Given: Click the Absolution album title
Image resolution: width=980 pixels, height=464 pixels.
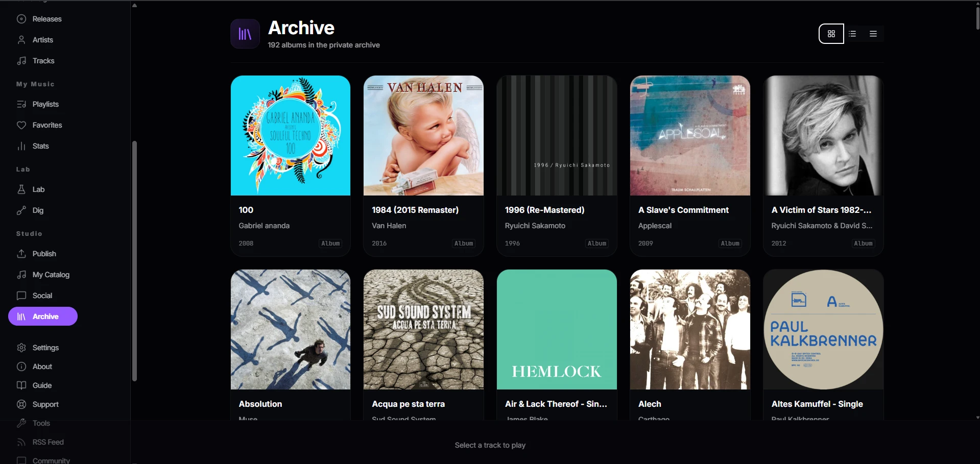Looking at the screenshot, I should pyautogui.click(x=260, y=404).
